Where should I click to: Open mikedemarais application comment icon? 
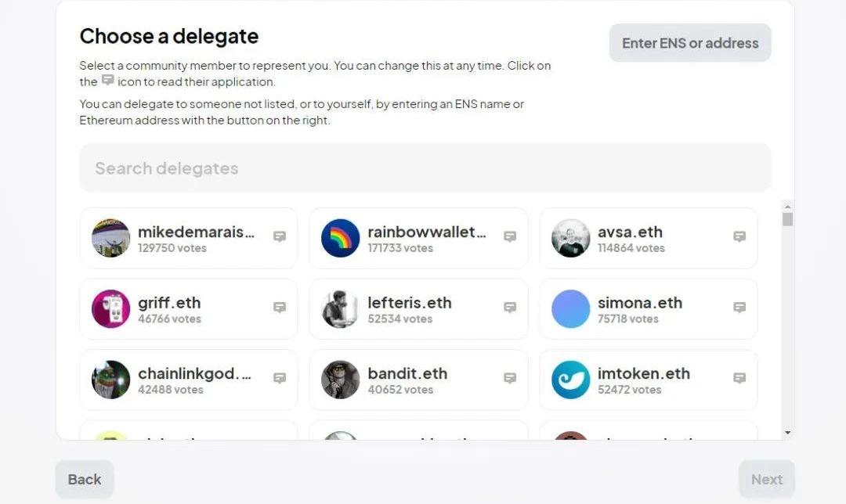[x=280, y=236]
